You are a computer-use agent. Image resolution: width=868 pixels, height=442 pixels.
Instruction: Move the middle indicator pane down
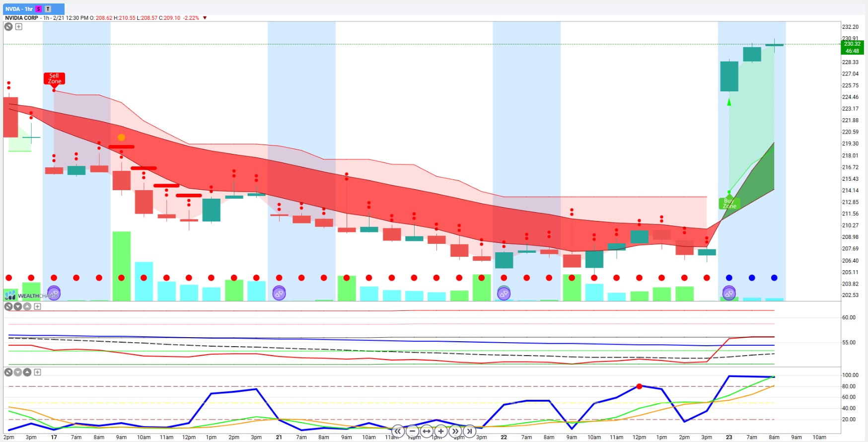18,306
